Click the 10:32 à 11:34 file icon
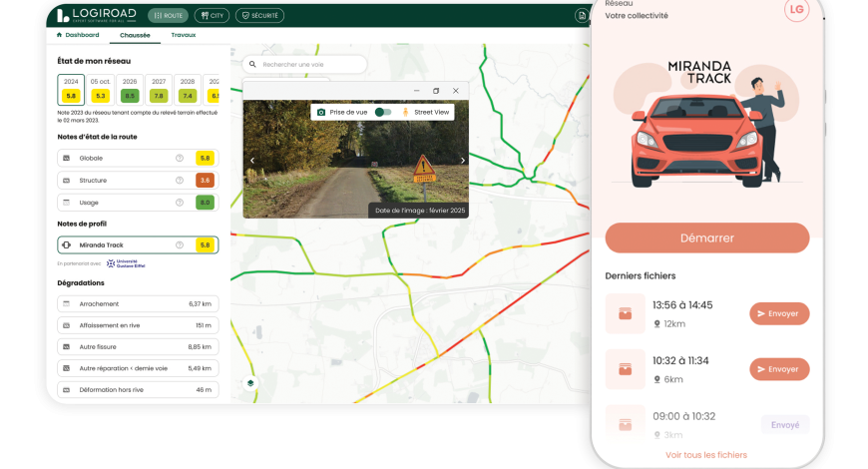The image size is (868, 469). click(625, 369)
